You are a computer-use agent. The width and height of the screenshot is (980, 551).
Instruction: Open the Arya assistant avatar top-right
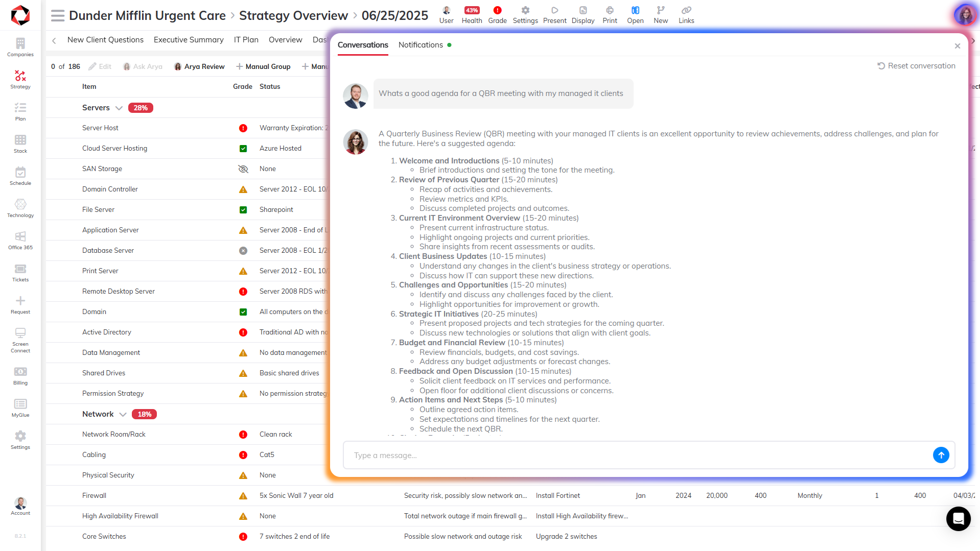pos(965,15)
